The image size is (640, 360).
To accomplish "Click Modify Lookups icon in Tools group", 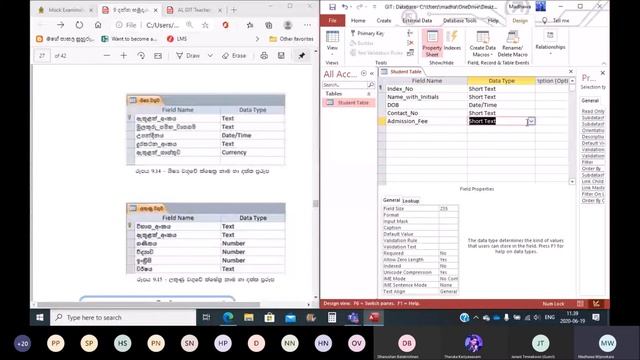I will click(410, 53).
